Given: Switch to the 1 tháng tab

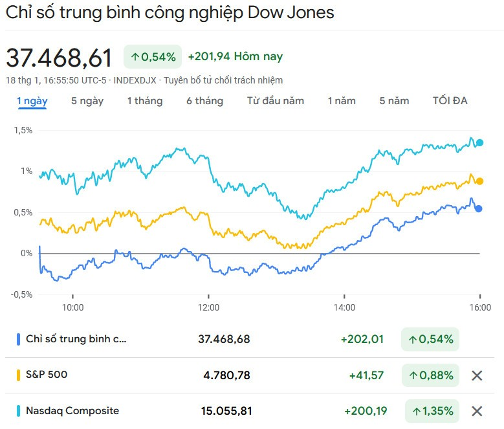Looking at the screenshot, I should 145,101.
